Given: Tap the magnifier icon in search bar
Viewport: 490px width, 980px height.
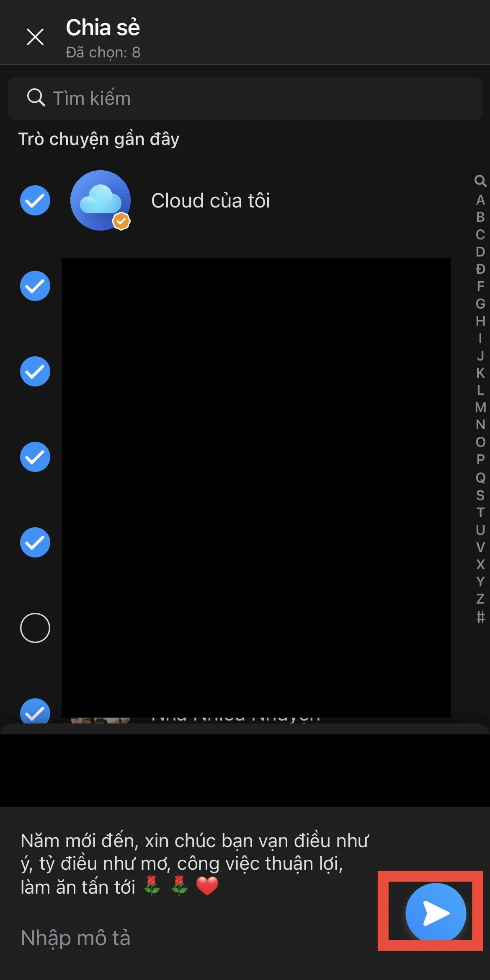Looking at the screenshot, I should [36, 98].
